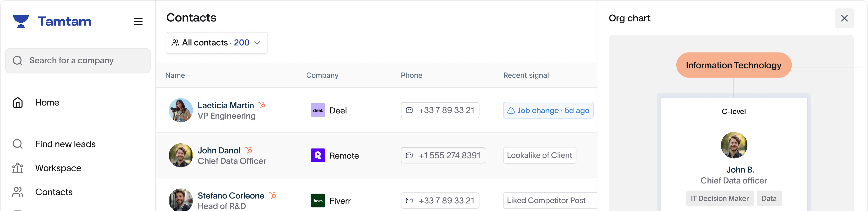The image size is (868, 211).
Task: Close the Org chart panel
Action: [844, 18]
